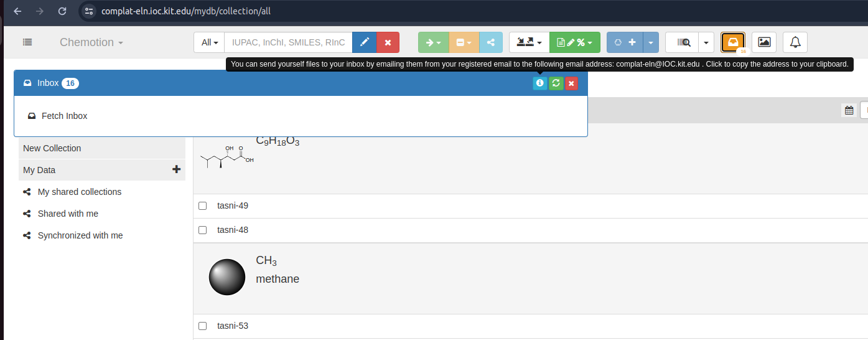Open My shared collections
The width and height of the screenshot is (868, 340).
point(80,192)
